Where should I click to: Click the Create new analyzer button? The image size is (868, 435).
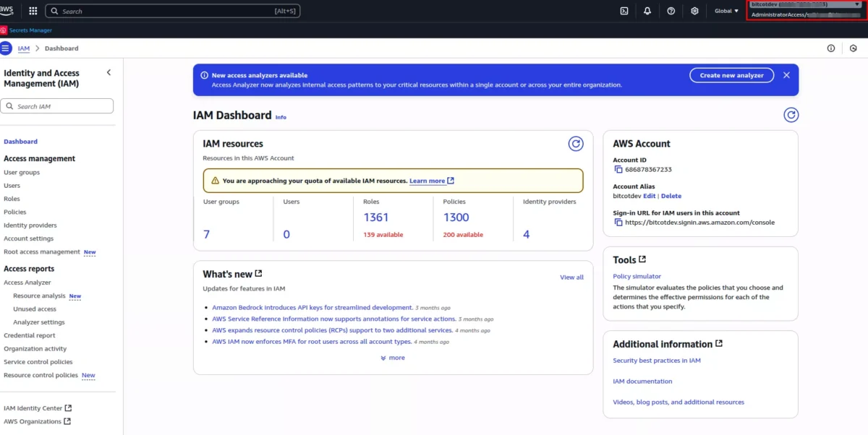731,75
